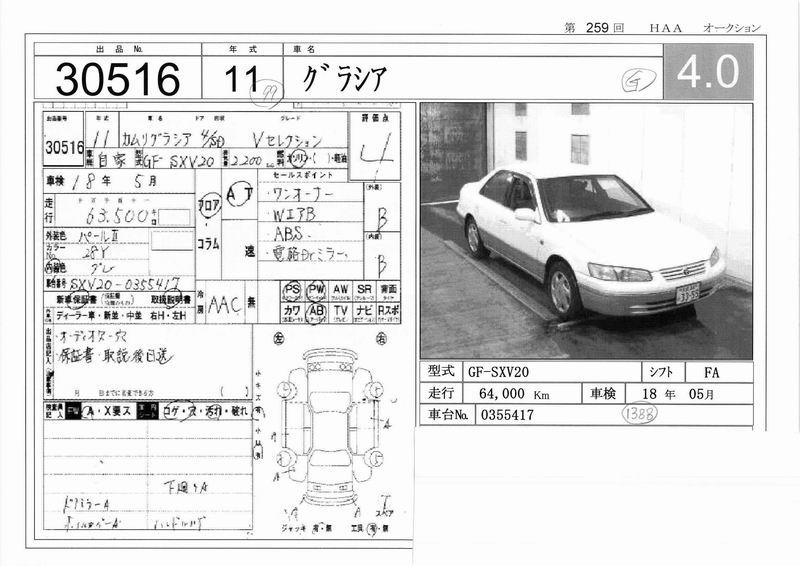Click the inspection date 18 年 05月
Screen dimensions: 800x566
point(678,394)
